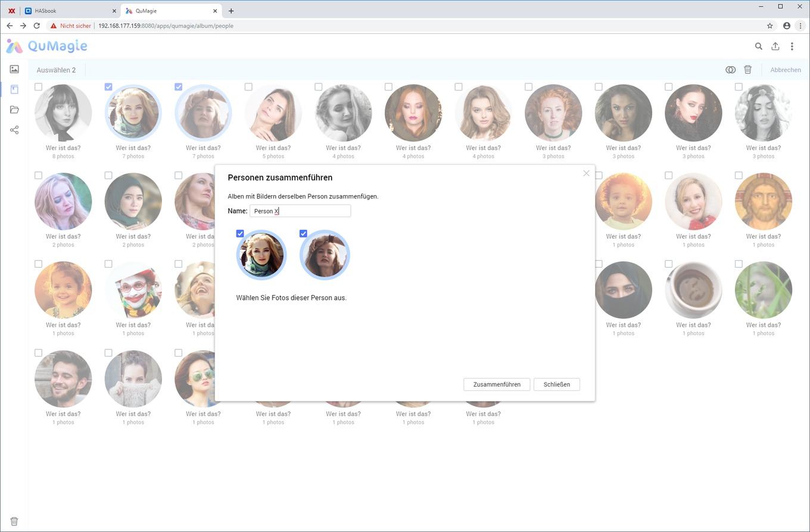Click the Nicht sicher warning icon
This screenshot has height=532, width=810.
click(54, 26)
